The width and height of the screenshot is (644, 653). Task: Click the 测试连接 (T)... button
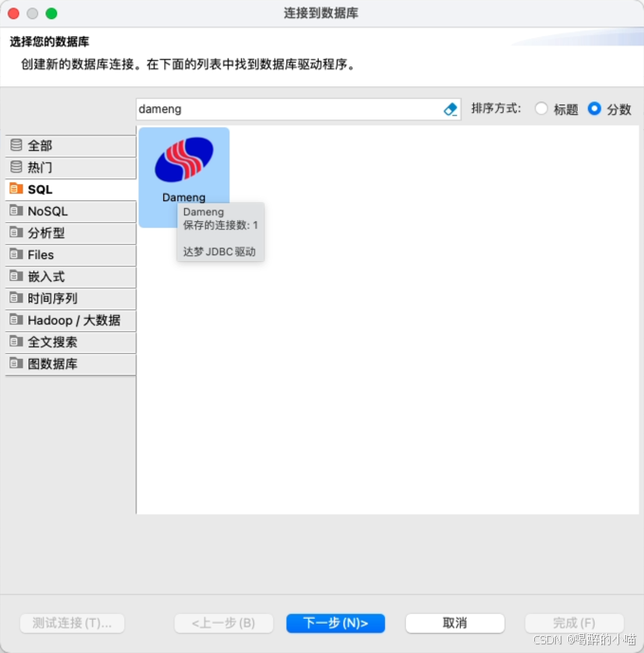coord(72,623)
